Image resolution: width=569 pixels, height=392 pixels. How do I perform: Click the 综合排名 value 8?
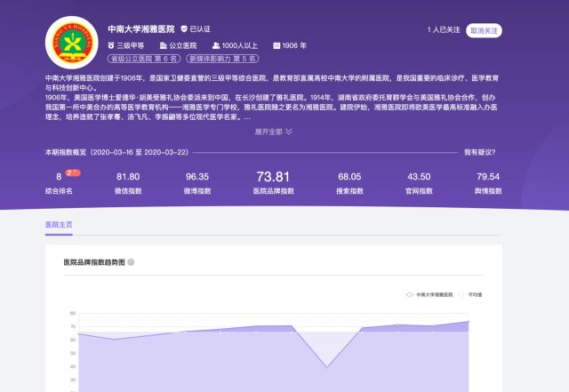(x=59, y=177)
